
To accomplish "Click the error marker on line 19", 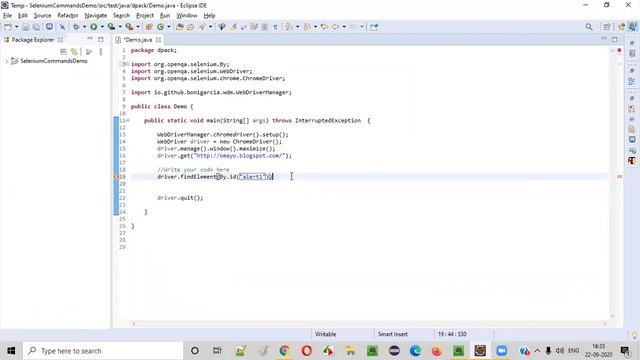I will click(116, 177).
